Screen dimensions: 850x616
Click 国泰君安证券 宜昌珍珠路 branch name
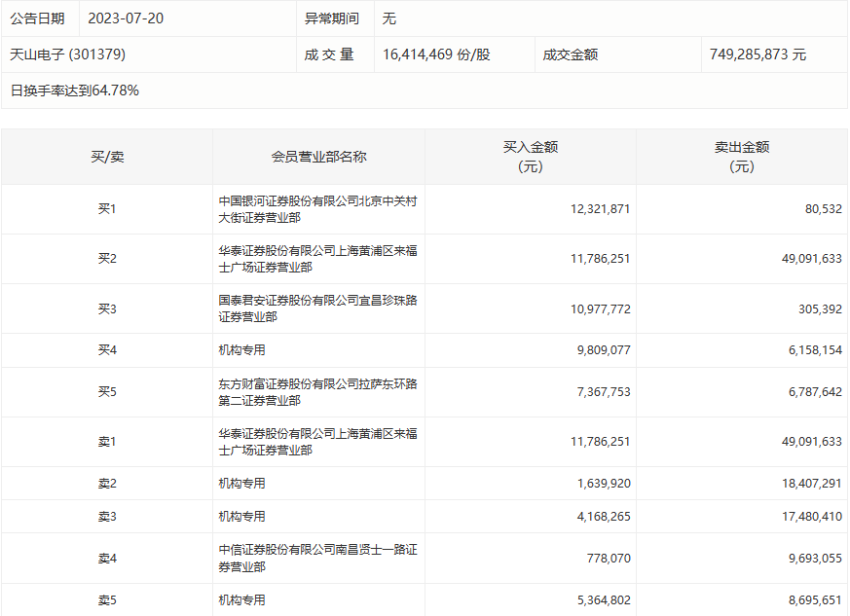point(317,308)
